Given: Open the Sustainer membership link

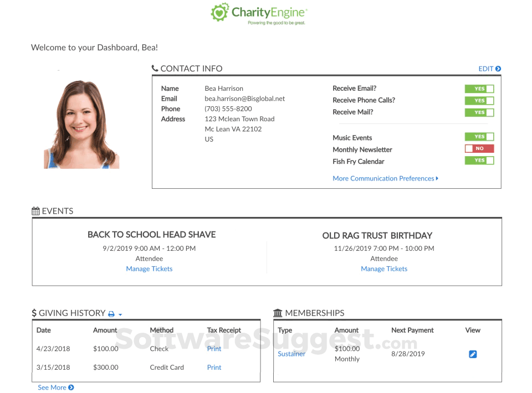Looking at the screenshot, I should (x=291, y=354).
